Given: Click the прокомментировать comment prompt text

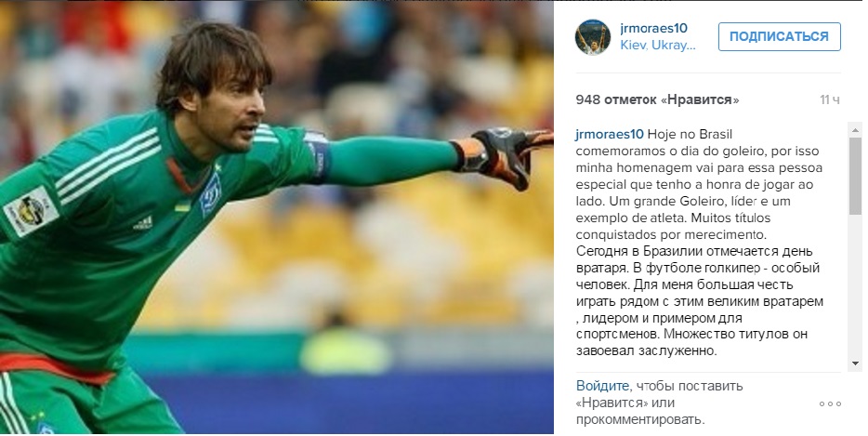Looking at the screenshot, I should pos(640,419).
